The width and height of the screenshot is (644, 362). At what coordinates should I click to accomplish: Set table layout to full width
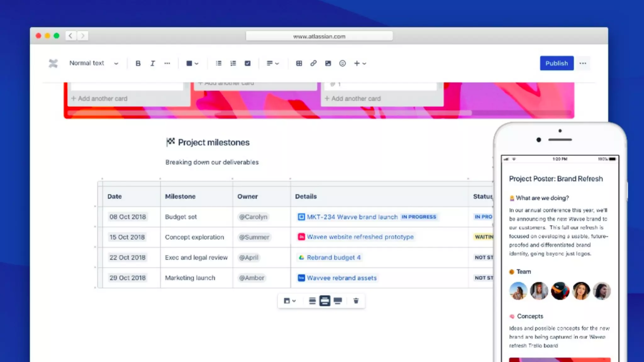(338, 301)
